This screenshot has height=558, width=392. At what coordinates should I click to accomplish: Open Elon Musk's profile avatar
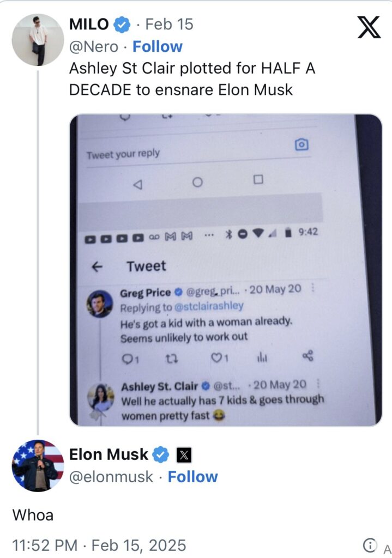click(38, 465)
